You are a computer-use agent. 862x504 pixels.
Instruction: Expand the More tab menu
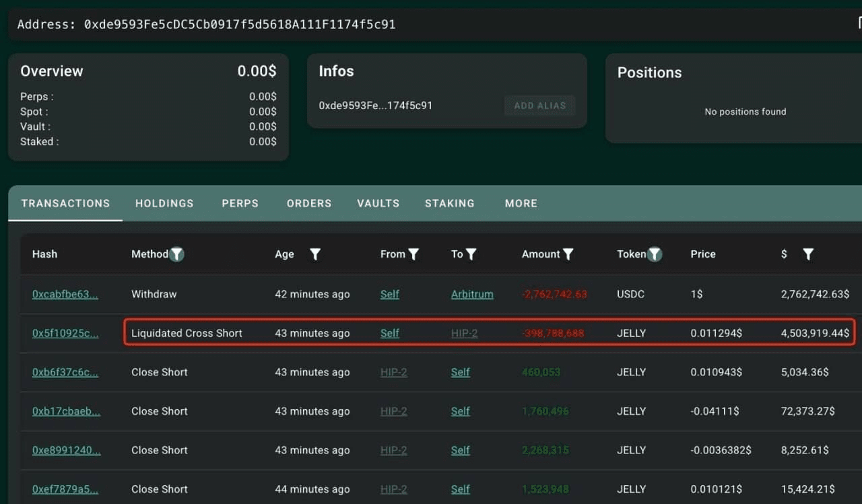coord(521,203)
